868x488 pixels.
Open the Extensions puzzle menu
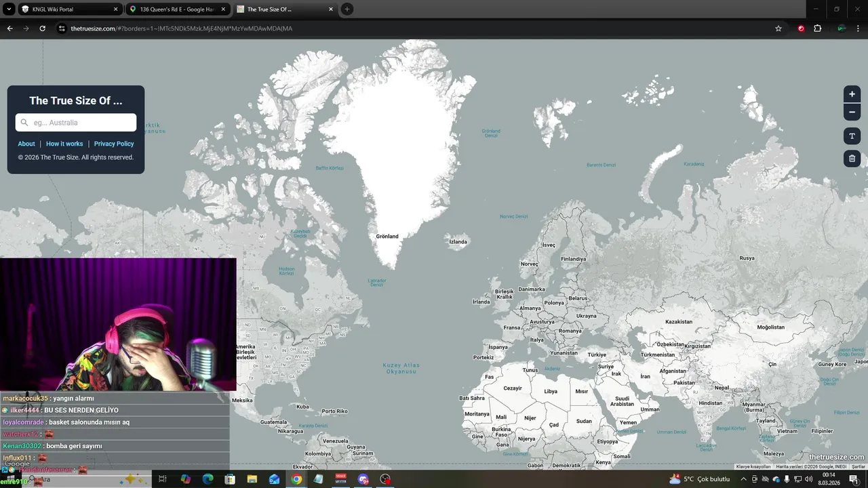tap(817, 28)
